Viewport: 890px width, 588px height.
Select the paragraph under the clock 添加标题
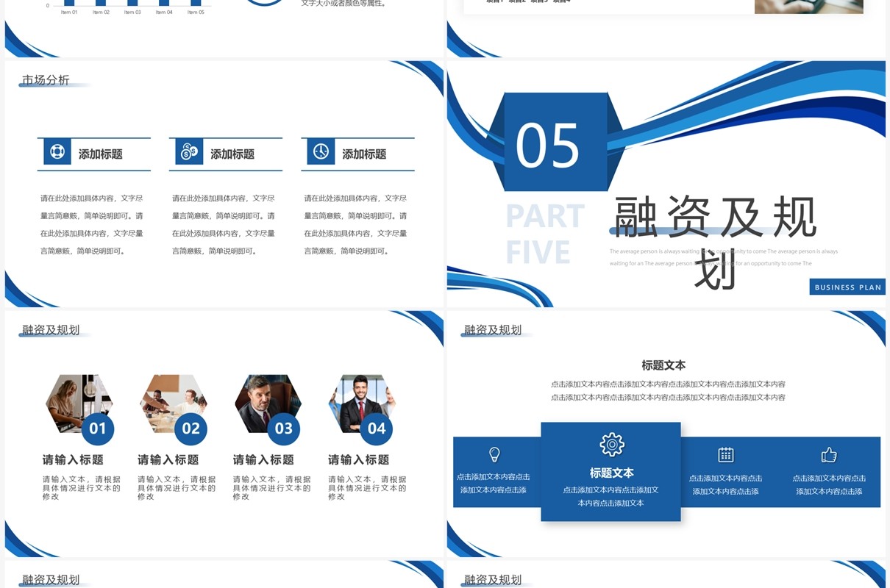click(x=355, y=225)
